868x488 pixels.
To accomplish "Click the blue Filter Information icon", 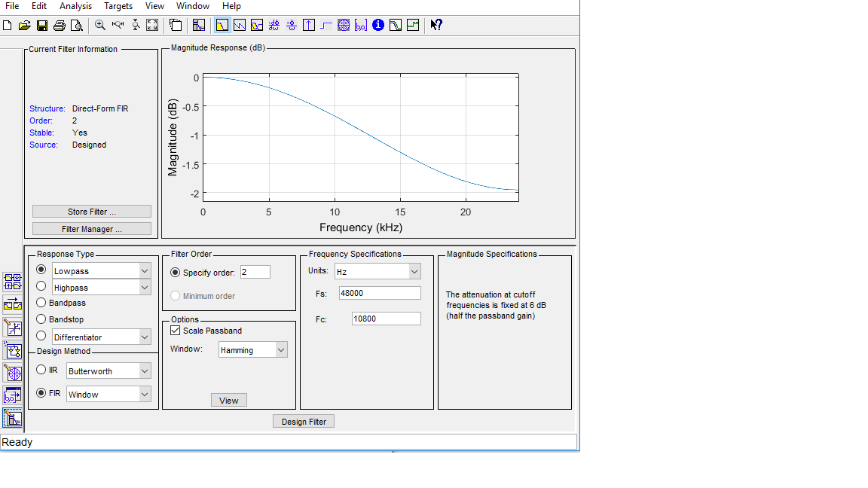I will point(378,25).
